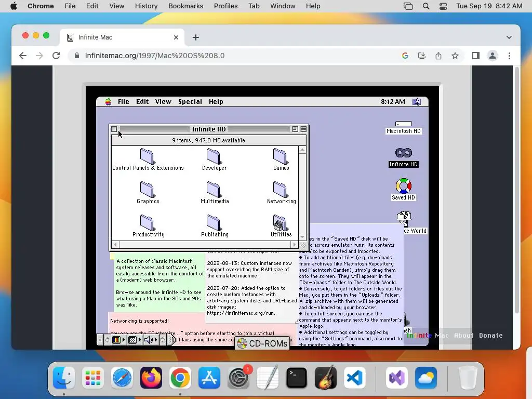Image resolution: width=532 pixels, height=399 pixels.
Task: Open the Chrome History menu
Action: tap(146, 6)
